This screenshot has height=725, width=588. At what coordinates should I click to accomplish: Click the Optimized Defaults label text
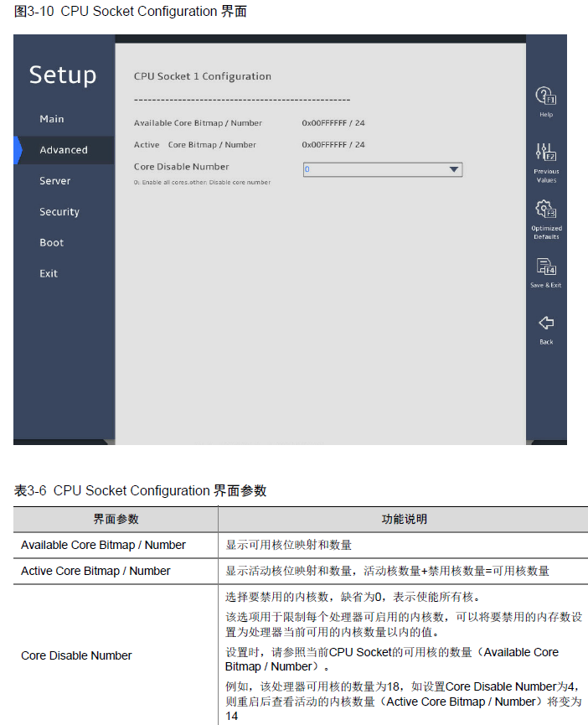coord(546,232)
